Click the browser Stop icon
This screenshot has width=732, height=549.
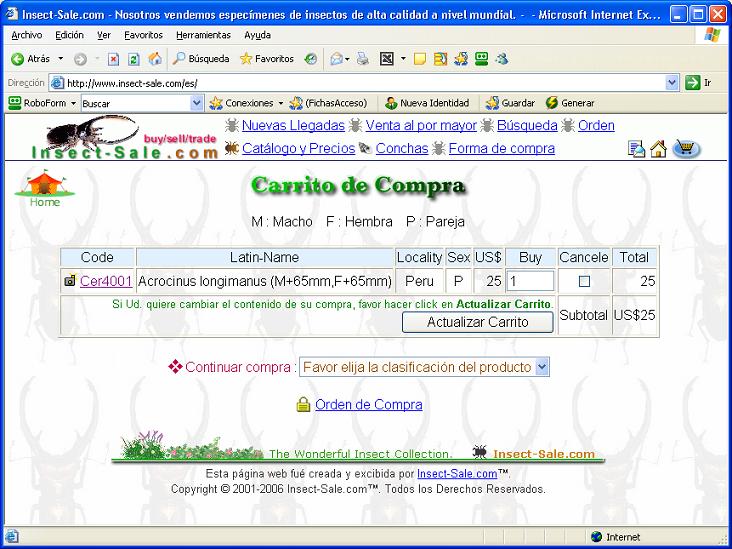(x=114, y=59)
